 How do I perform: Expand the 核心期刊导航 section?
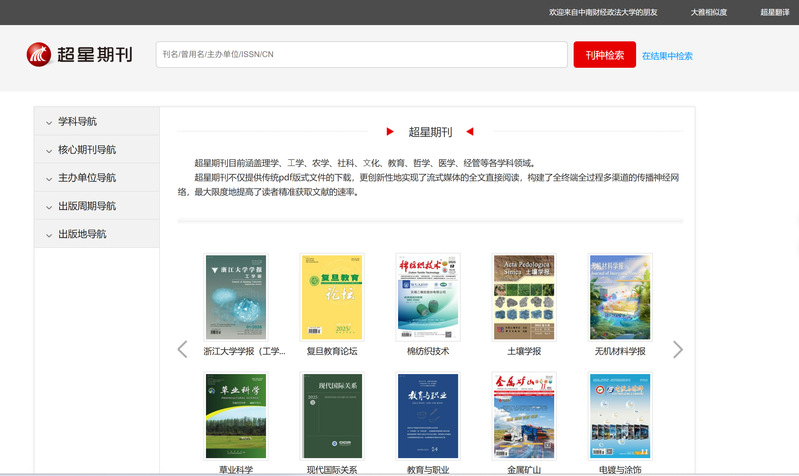point(96,150)
